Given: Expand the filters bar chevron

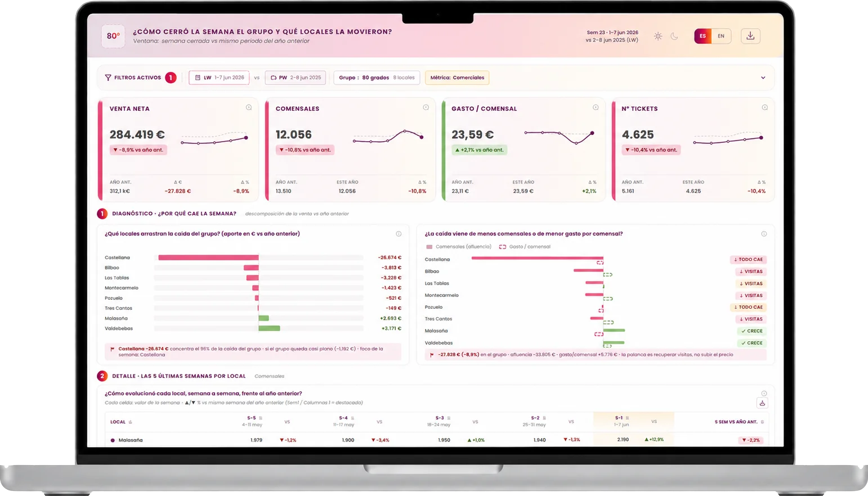Looking at the screenshot, I should (763, 78).
